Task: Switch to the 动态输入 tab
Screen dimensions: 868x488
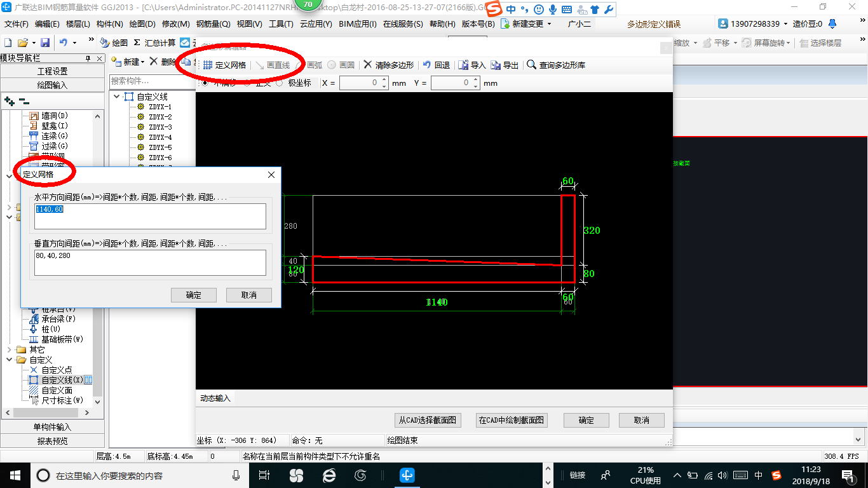Action: 215,398
